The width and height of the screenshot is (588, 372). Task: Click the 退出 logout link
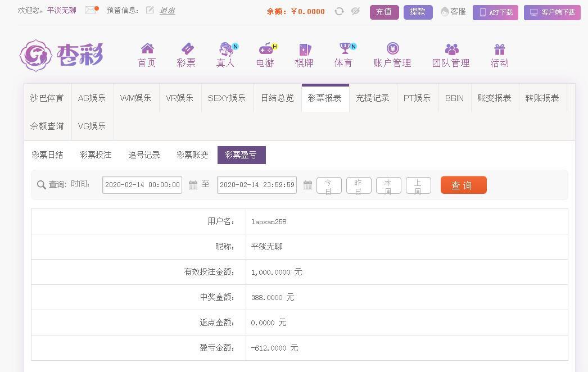167,11
